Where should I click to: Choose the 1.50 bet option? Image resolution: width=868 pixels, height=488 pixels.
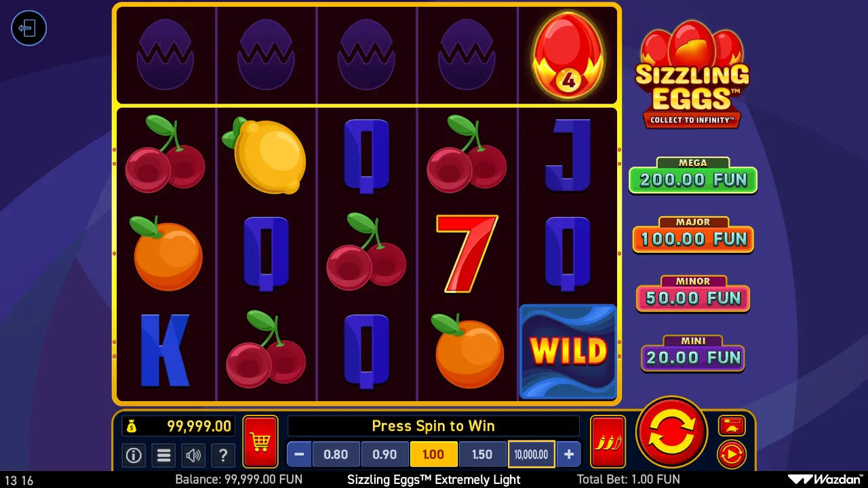[x=482, y=455]
